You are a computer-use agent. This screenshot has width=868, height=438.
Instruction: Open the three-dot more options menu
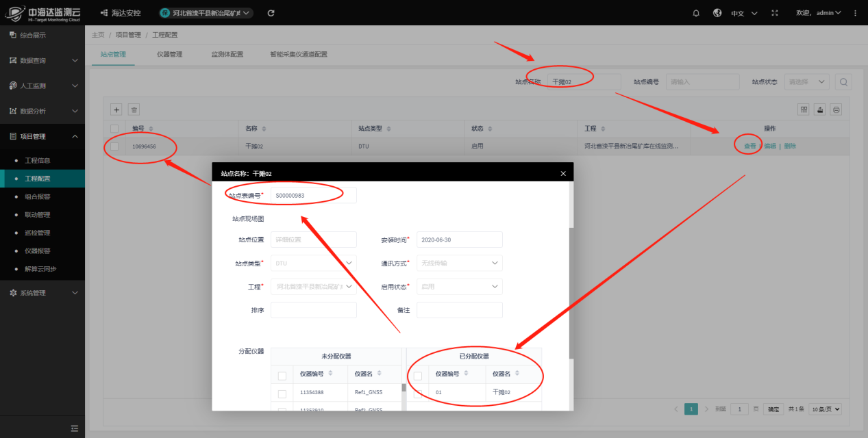coord(855,13)
